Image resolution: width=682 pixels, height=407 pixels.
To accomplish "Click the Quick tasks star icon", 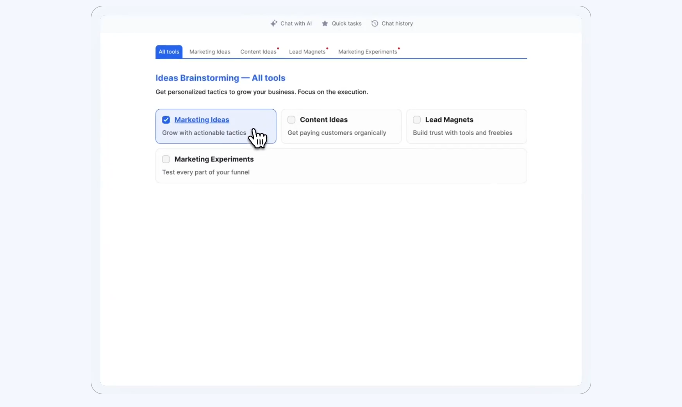I will (324, 23).
